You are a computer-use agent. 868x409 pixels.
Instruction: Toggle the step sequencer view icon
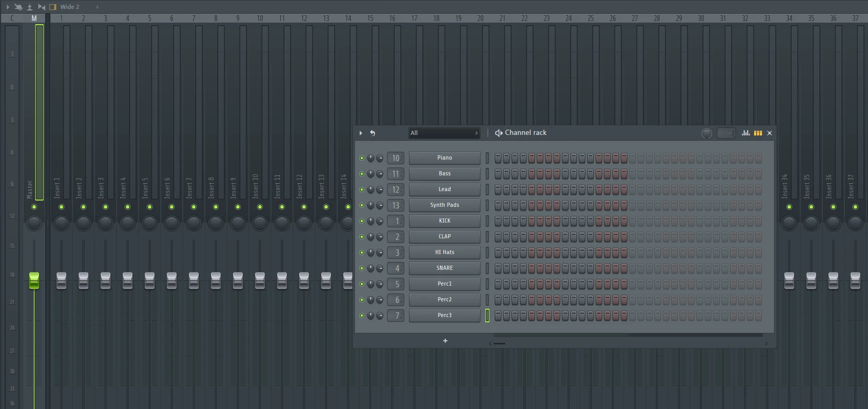click(x=758, y=133)
